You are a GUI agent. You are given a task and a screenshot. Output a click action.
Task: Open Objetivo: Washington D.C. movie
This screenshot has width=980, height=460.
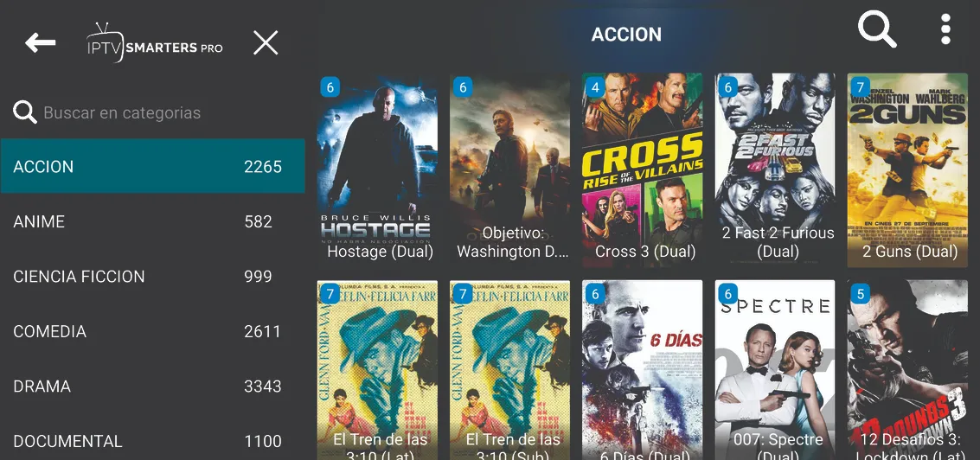(x=510, y=170)
